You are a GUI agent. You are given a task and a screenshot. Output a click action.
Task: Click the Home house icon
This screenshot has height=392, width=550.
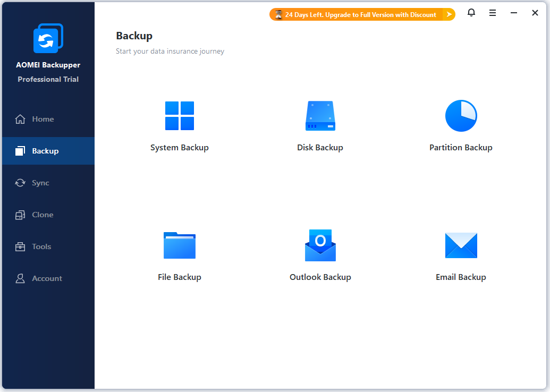(20, 119)
